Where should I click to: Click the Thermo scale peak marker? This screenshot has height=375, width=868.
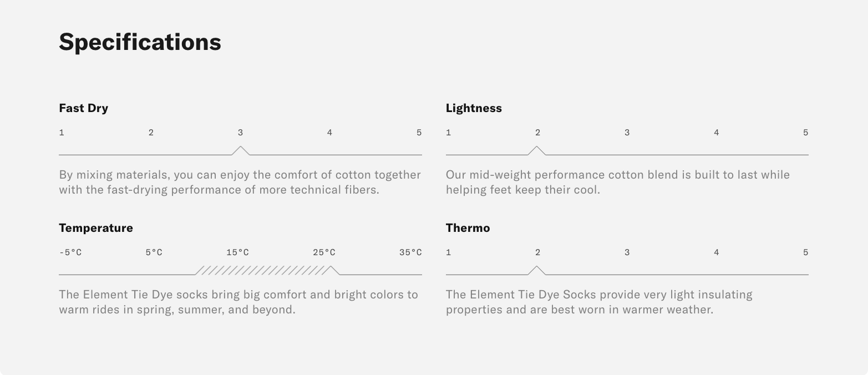click(537, 270)
